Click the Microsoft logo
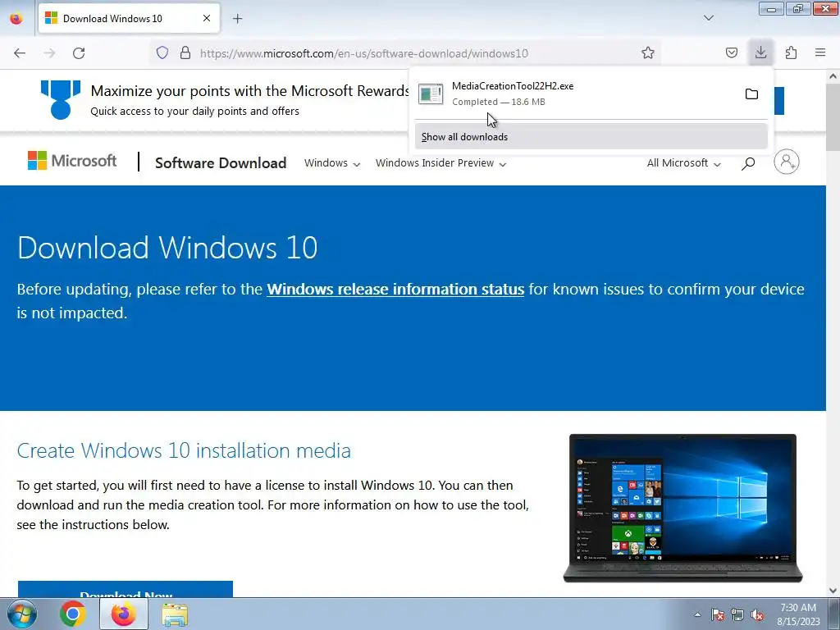Image resolution: width=840 pixels, height=630 pixels. pyautogui.click(x=72, y=161)
